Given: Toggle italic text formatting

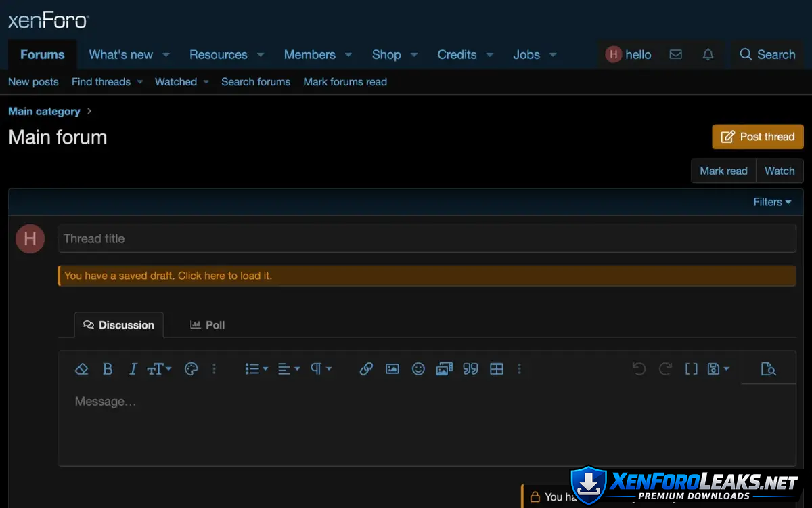Looking at the screenshot, I should coord(133,369).
